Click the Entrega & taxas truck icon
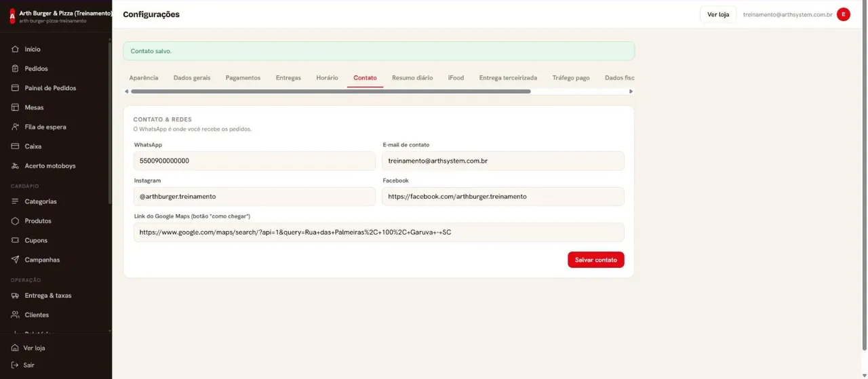The width and height of the screenshot is (868, 379). (15, 296)
